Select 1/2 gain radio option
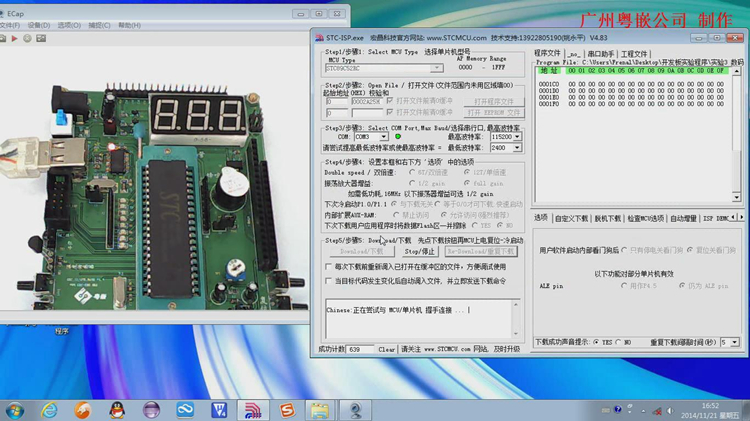This screenshot has height=421, width=750. [412, 183]
